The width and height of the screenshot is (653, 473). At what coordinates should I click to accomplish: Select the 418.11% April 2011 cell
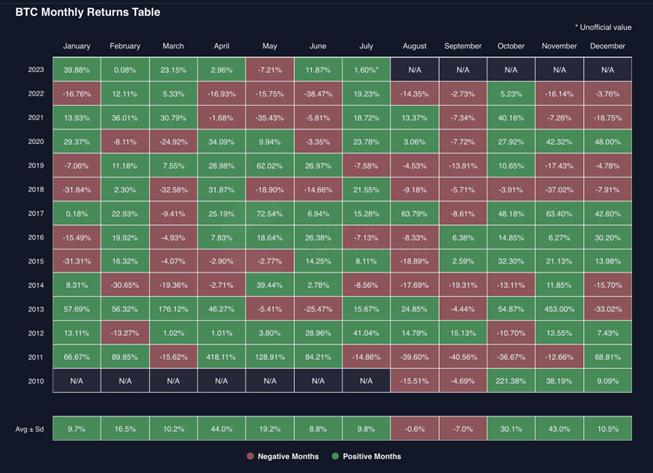(x=221, y=356)
